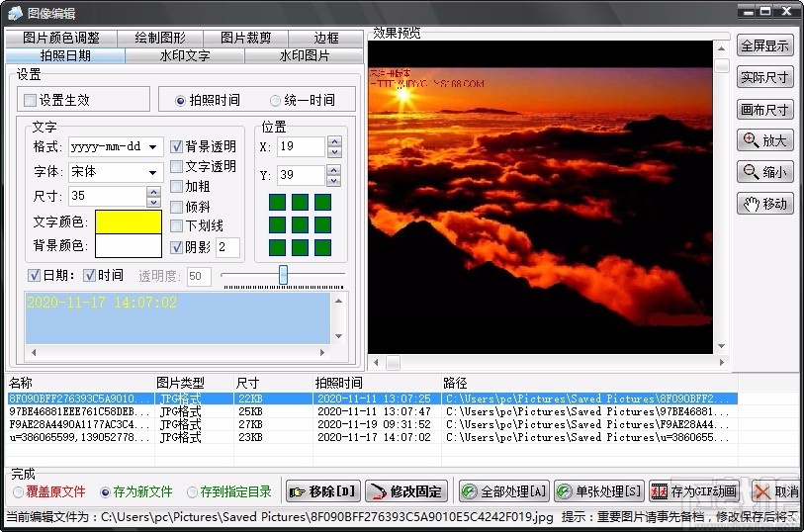804x532 pixels.
Task: Toggle the 阴影 shadow checkbox
Action: (x=176, y=247)
